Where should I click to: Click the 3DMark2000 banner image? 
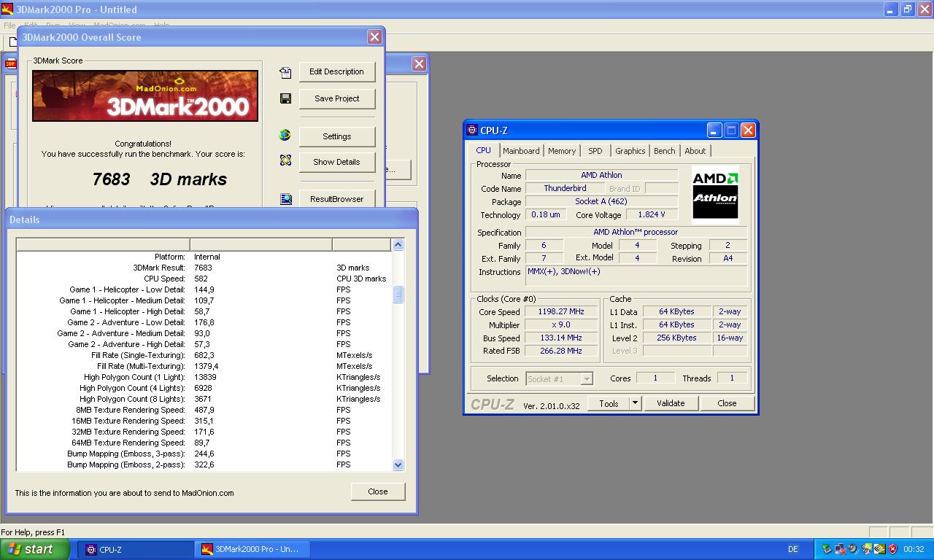[145, 96]
